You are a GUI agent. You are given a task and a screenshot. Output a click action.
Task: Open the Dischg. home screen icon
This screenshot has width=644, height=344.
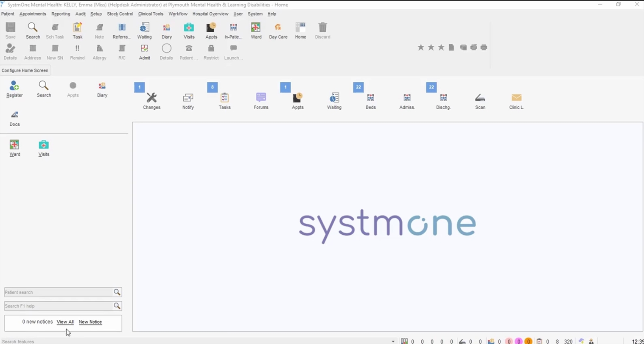pyautogui.click(x=443, y=101)
